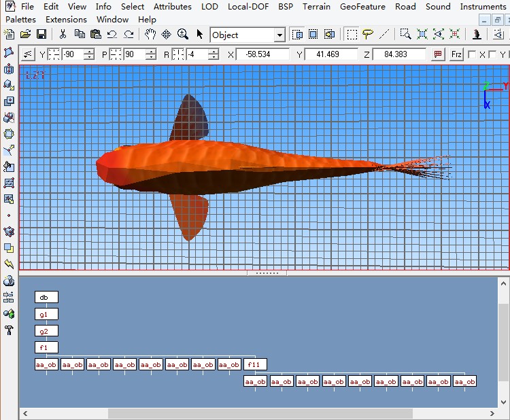Undo the last action
Viewport: 510px width, 420px height.
coord(112,34)
